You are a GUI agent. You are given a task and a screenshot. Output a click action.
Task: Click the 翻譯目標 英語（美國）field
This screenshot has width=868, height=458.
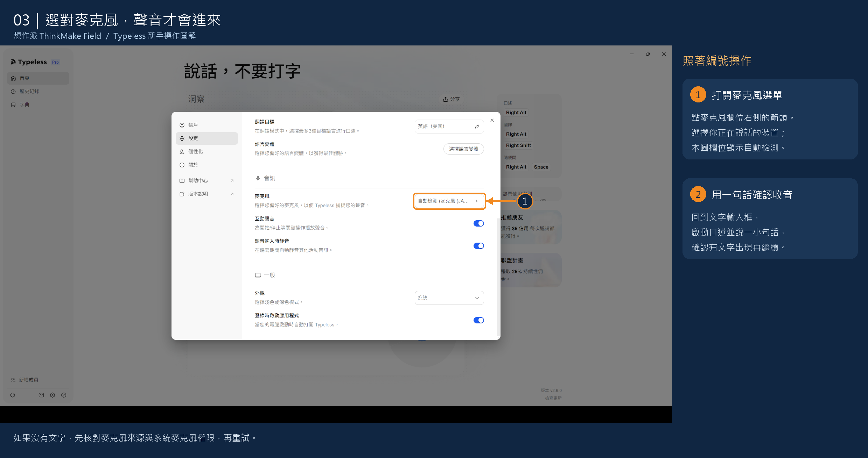click(x=449, y=127)
